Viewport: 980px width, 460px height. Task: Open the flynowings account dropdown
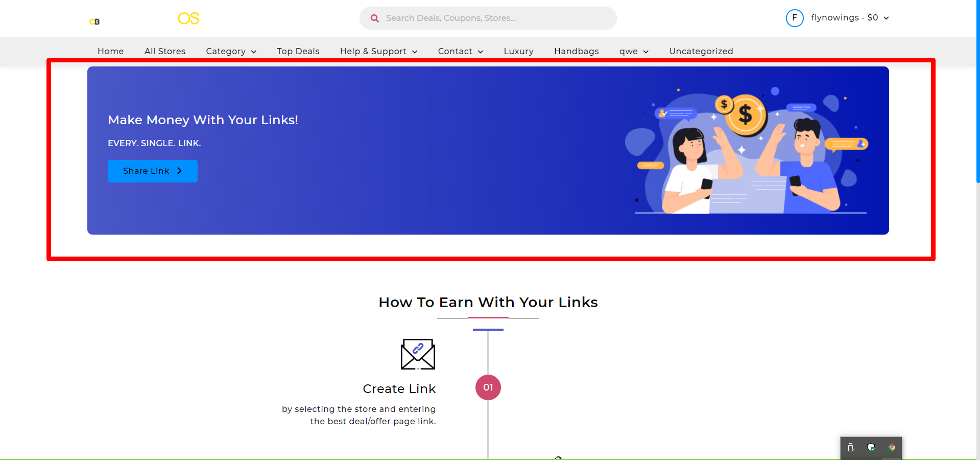tap(850, 18)
